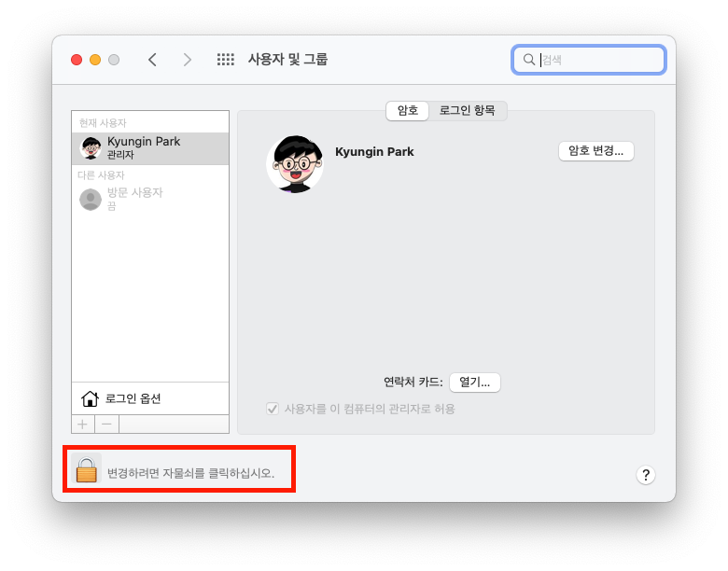Focus the 검색 search field
The image size is (728, 571).
click(589, 60)
